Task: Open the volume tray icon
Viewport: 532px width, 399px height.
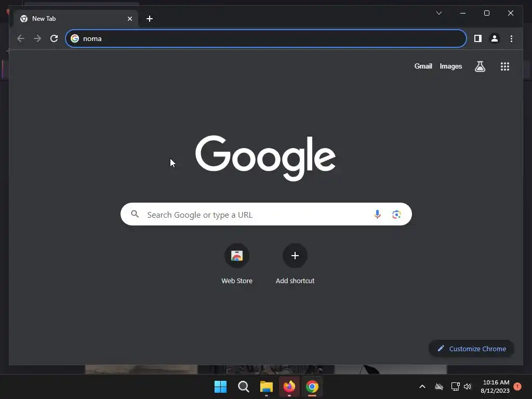Action: tap(468, 387)
